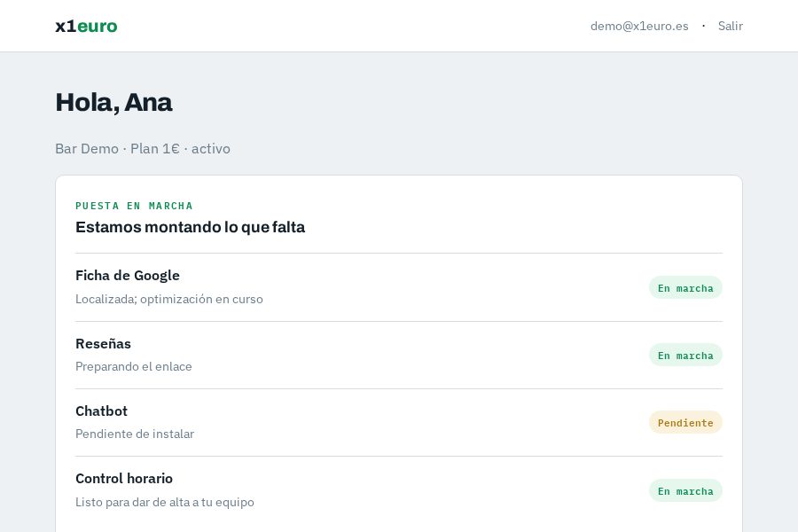Click the Listo para dar de alta description
Viewport: 798px width, 532px height.
click(165, 502)
